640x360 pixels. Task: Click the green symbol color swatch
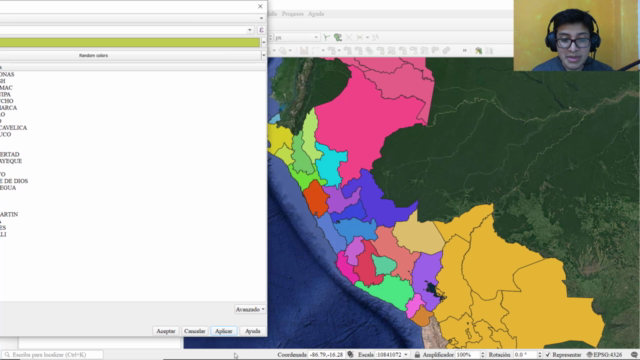point(130,42)
